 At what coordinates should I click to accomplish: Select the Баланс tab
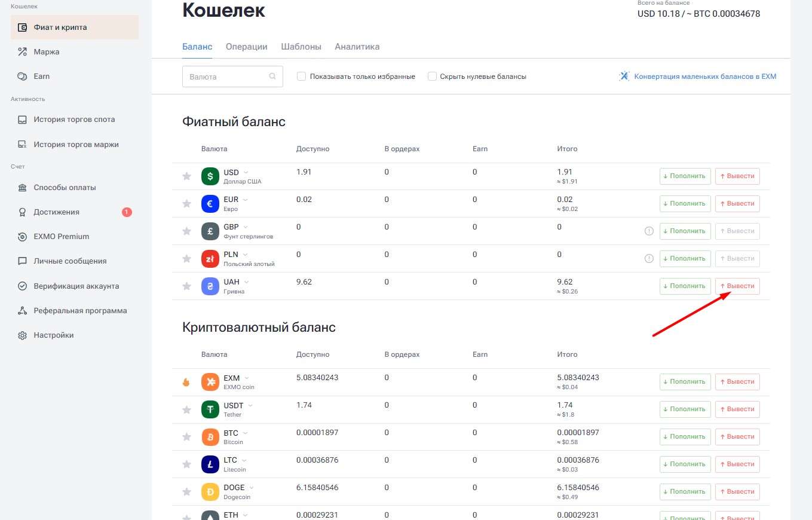pyautogui.click(x=197, y=47)
